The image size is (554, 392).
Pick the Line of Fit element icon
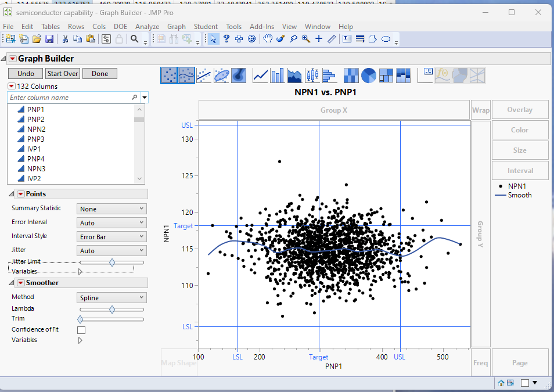(x=204, y=75)
